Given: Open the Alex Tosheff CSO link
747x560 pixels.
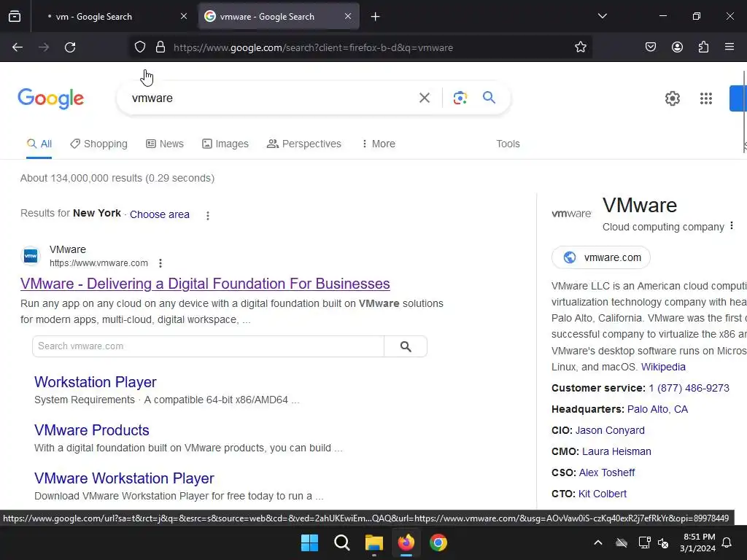Looking at the screenshot, I should coord(607,472).
